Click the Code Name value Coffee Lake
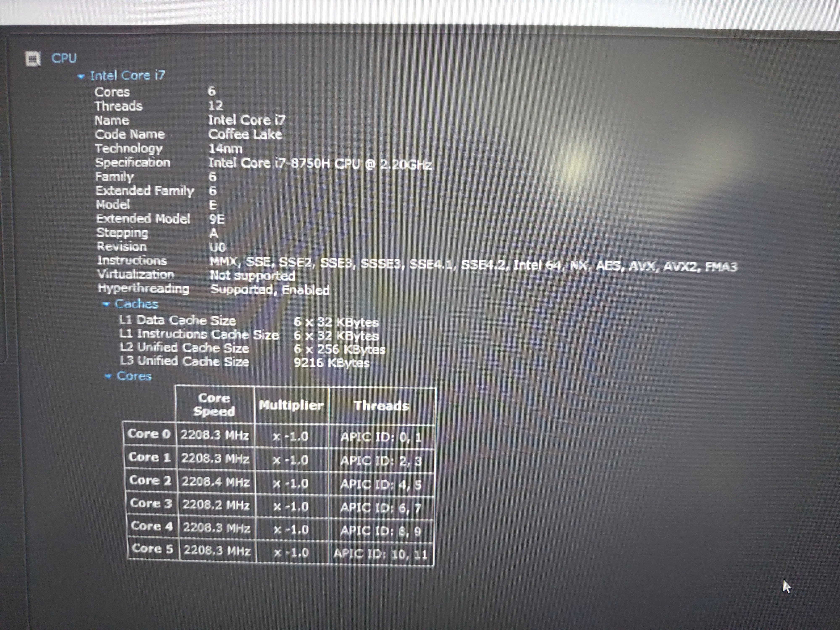This screenshot has width=840, height=630. coord(245,134)
